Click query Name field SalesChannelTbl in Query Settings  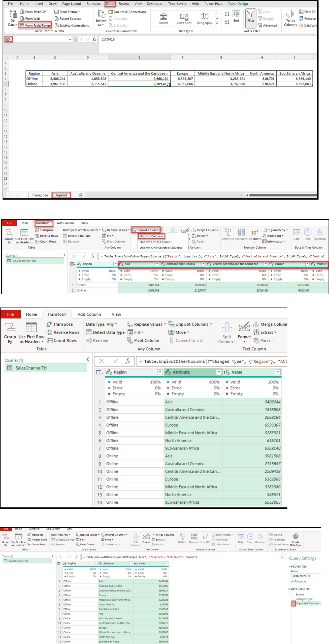(306, 576)
